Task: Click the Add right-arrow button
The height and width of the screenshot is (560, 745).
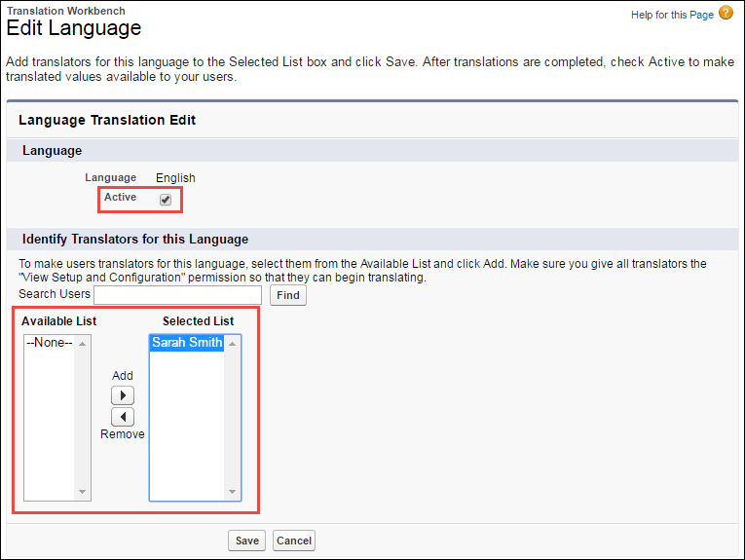Action: (123, 395)
